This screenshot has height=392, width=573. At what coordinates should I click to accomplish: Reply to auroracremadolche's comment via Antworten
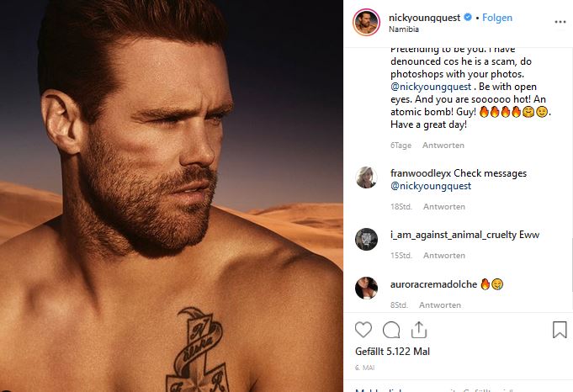439,305
